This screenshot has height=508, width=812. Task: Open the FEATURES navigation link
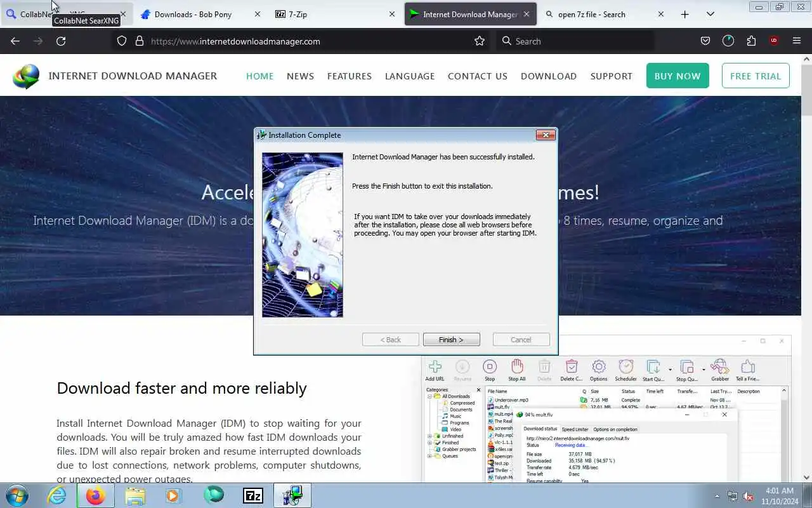[350, 76]
